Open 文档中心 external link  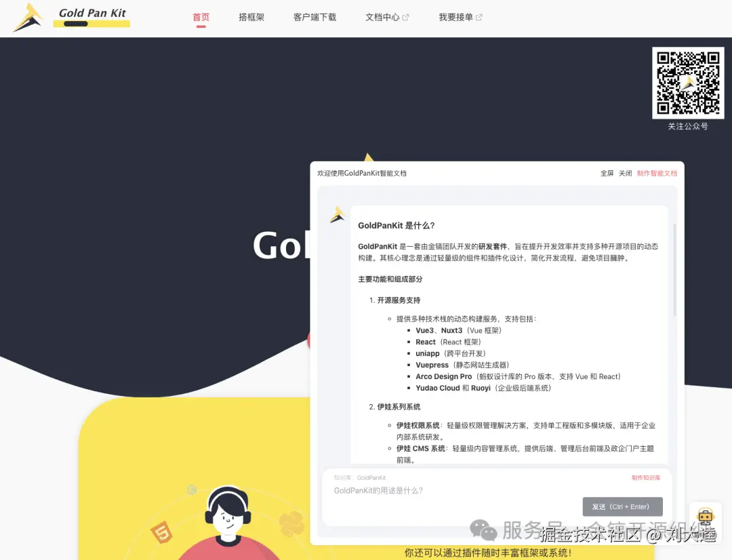pos(387,17)
